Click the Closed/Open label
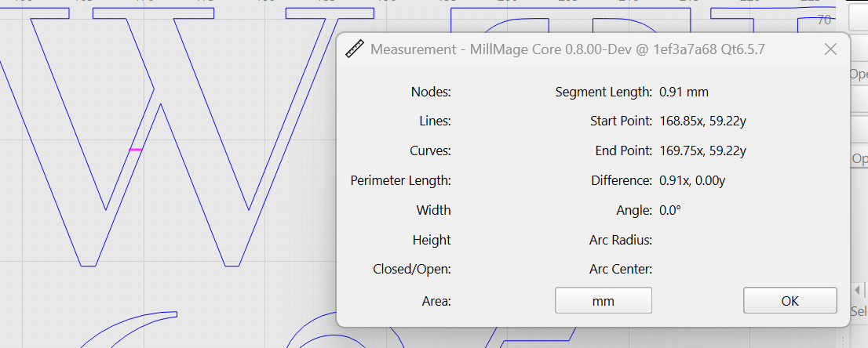 pyautogui.click(x=412, y=270)
